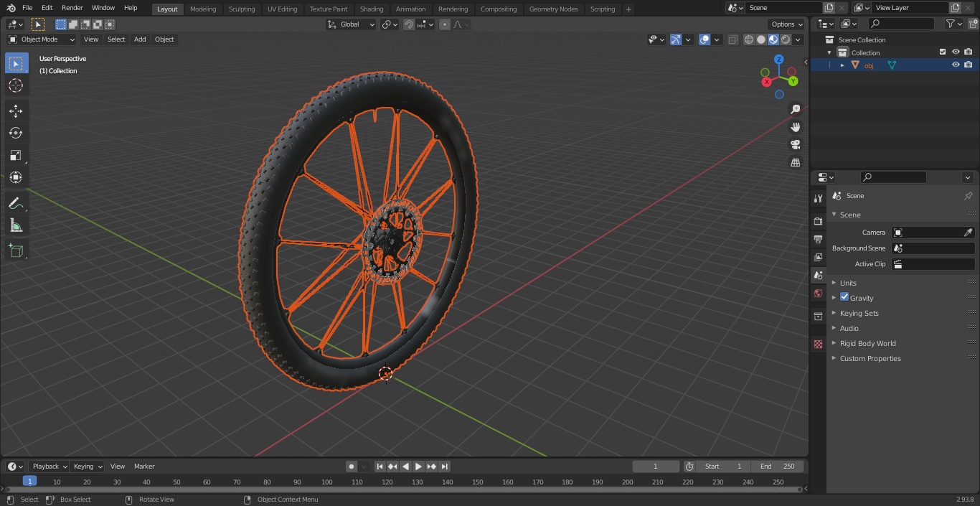Expand the obj item in outliner
The image size is (980, 506).
[842, 65]
